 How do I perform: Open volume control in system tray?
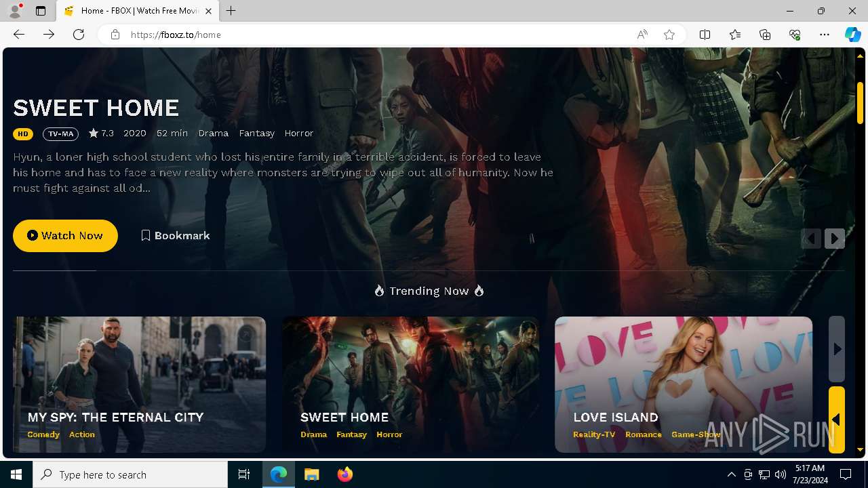pos(781,474)
